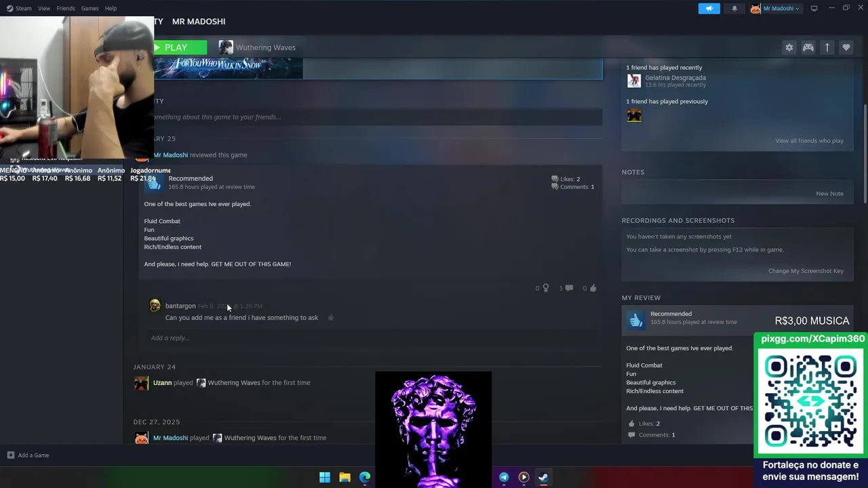Click the Steam taskbar icon
Image resolution: width=868 pixels, height=488 pixels.
(543, 477)
